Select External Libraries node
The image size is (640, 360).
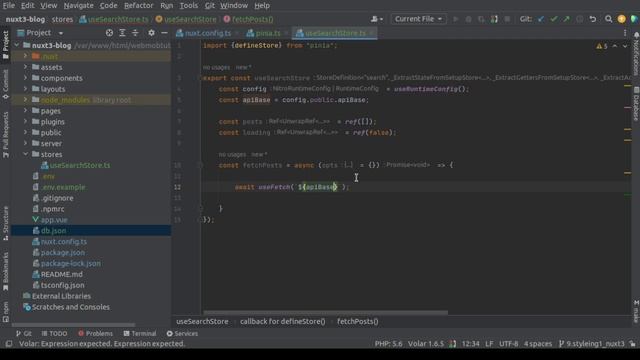click(61, 296)
